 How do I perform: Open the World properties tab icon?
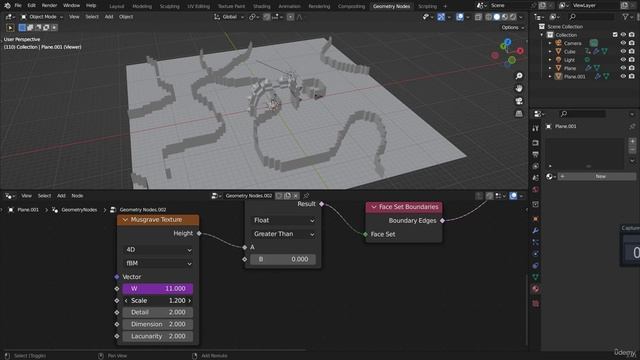point(536,189)
